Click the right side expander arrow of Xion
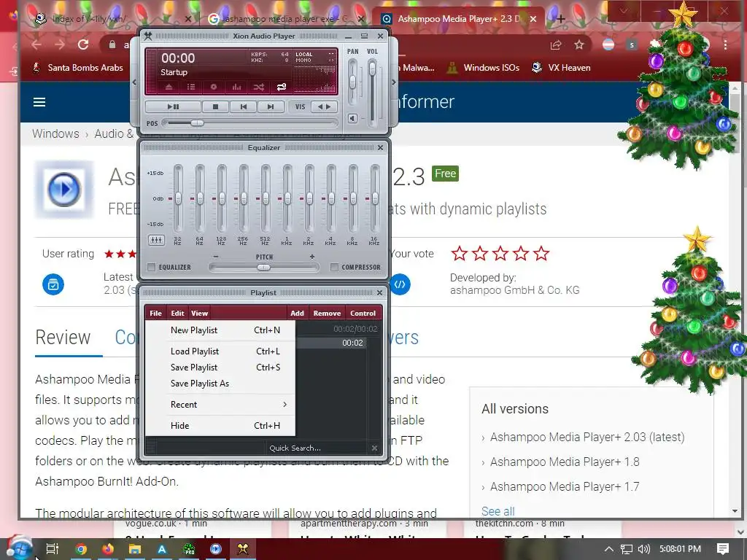This screenshot has width=747, height=560. pos(393,82)
